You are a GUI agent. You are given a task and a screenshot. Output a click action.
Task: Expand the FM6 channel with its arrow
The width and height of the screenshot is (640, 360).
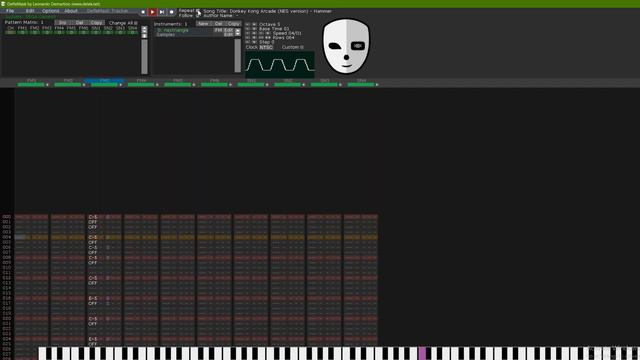(x=231, y=85)
